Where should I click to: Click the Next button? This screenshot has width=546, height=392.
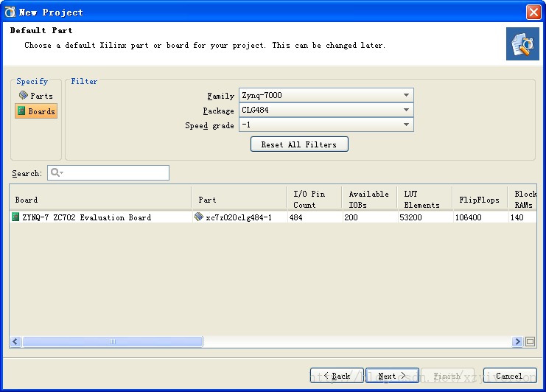click(x=392, y=376)
